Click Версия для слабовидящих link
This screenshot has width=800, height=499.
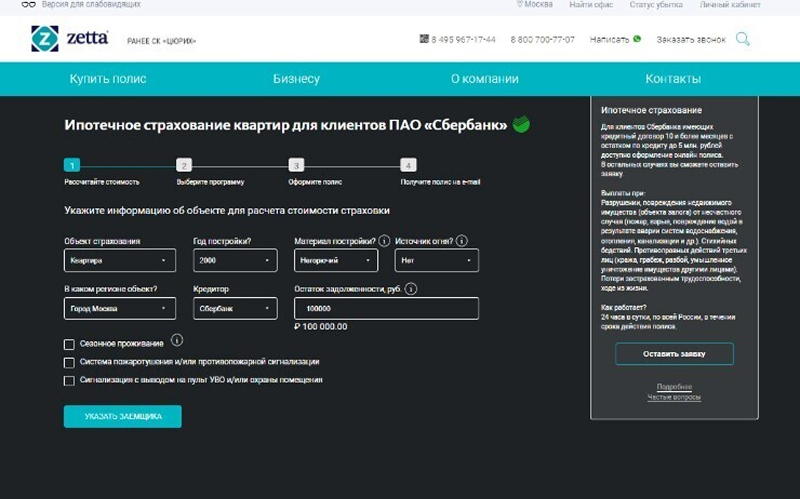(91, 4)
